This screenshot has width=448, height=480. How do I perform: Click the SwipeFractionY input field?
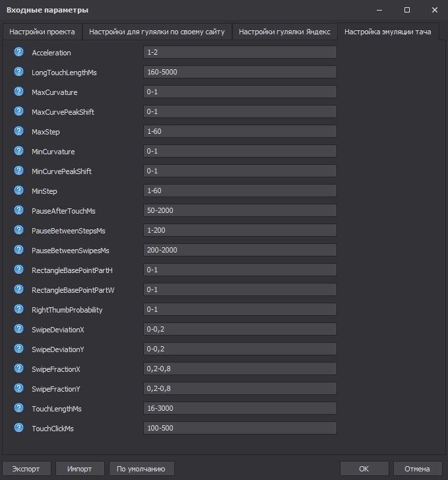[x=240, y=388]
